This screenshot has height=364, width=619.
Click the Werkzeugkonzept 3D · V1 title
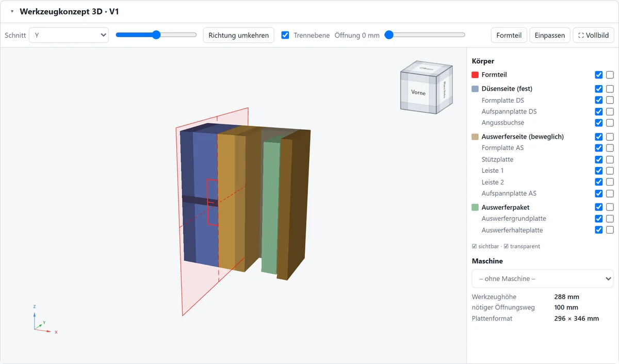69,11
